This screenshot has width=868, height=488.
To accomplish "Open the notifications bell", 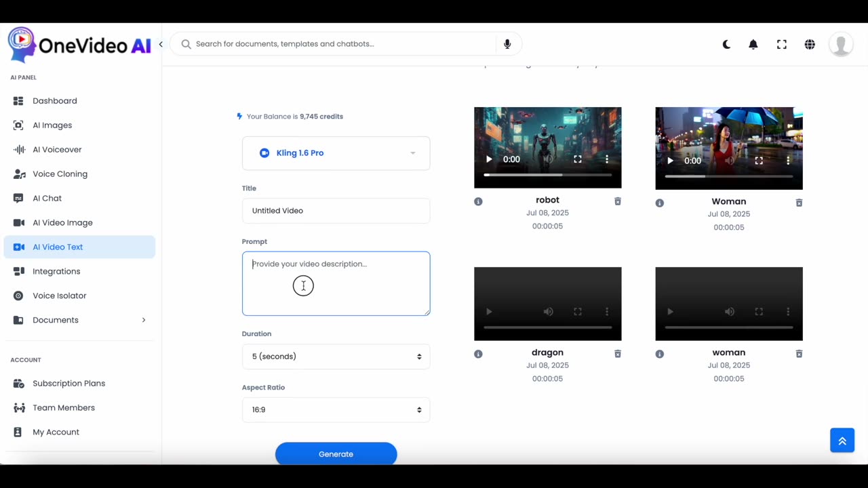I will click(x=753, y=44).
